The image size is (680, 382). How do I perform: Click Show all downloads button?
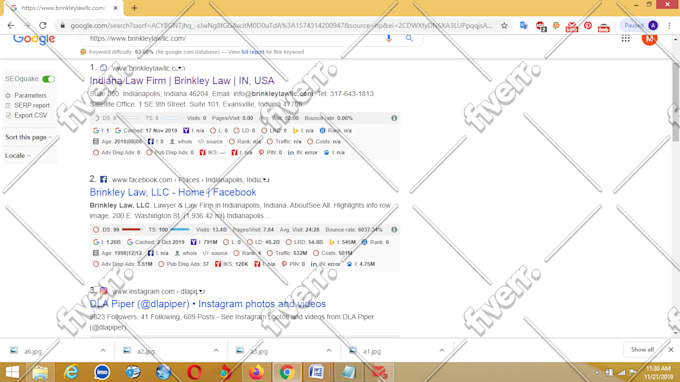642,349
